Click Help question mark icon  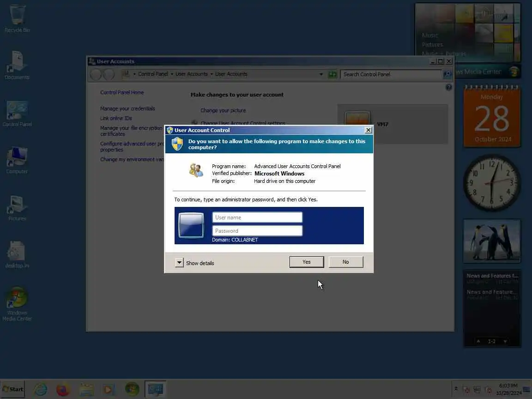(448, 88)
